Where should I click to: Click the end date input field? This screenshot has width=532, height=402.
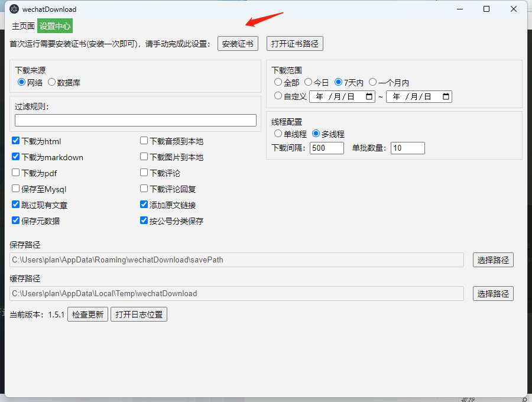[x=419, y=97]
